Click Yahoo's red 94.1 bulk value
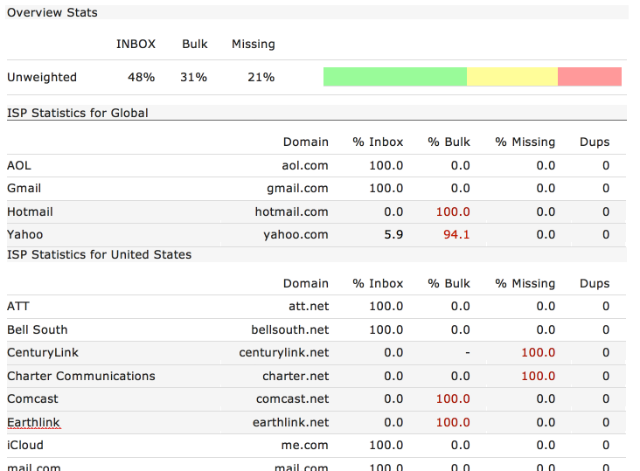Image resolution: width=640 pixels, height=471 pixels. coord(457,235)
